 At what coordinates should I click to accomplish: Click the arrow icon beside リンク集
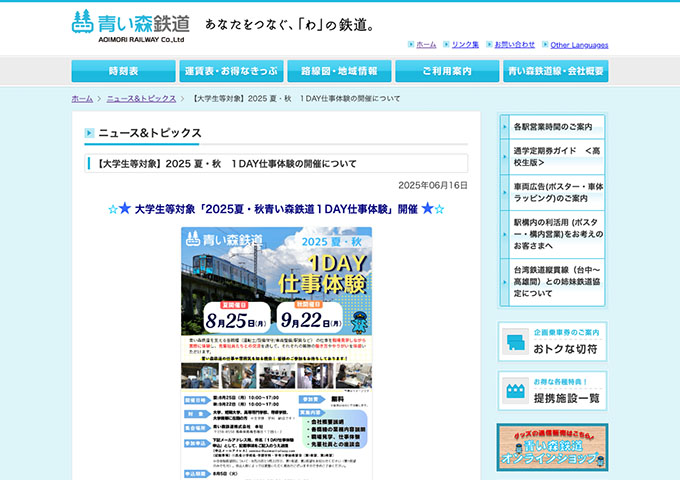446,44
